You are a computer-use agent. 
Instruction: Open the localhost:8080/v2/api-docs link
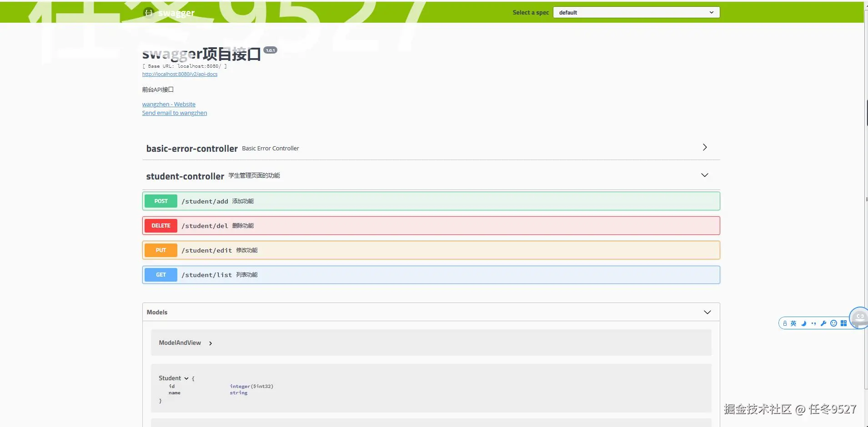tap(180, 74)
